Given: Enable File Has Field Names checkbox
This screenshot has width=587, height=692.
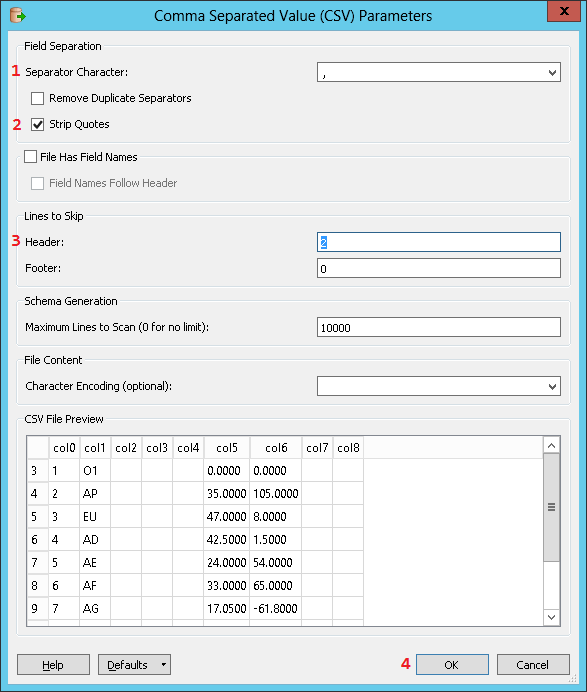Looking at the screenshot, I should [30, 157].
